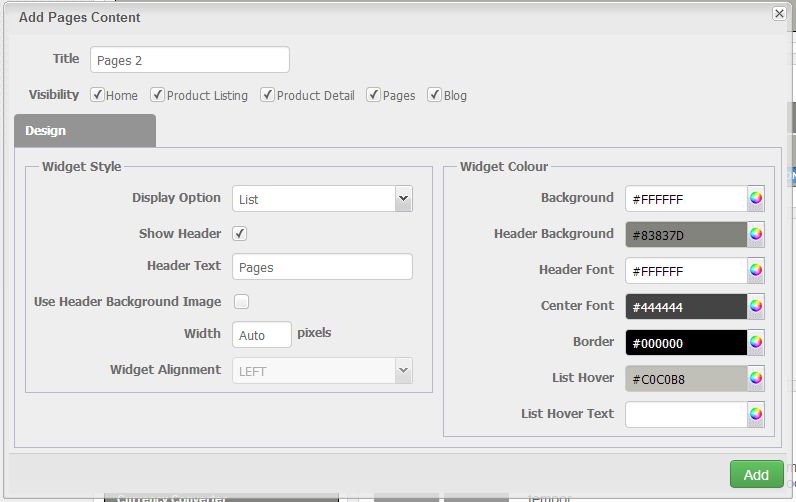The image size is (796, 502).
Task: Open color picker icon for List Hover
Action: (756, 378)
